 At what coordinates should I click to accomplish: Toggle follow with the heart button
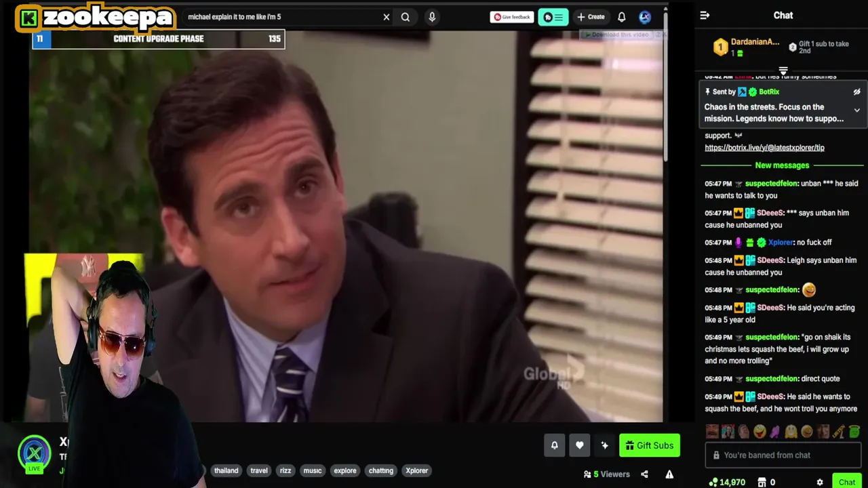tap(579, 445)
